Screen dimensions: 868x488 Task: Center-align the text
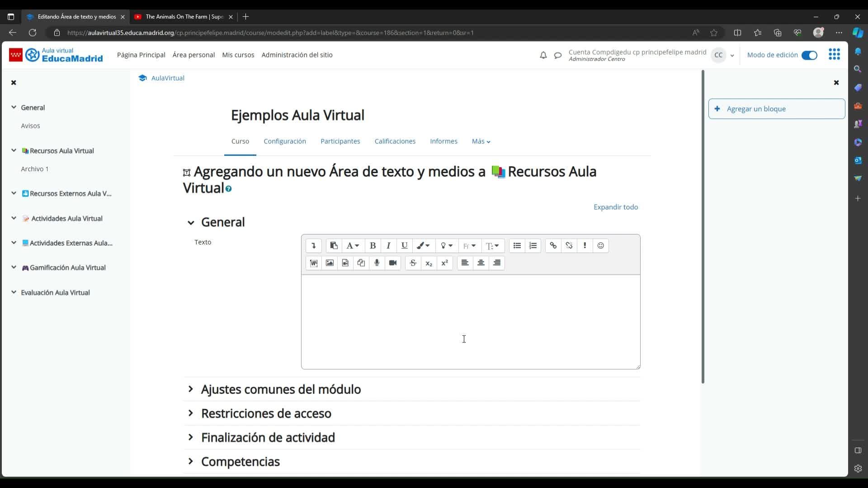[481, 263]
